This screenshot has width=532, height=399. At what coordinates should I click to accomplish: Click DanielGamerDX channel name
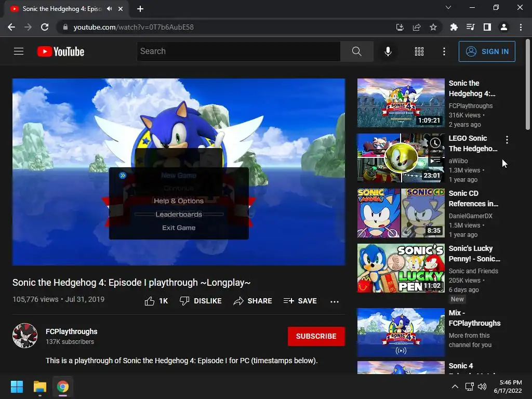(470, 216)
